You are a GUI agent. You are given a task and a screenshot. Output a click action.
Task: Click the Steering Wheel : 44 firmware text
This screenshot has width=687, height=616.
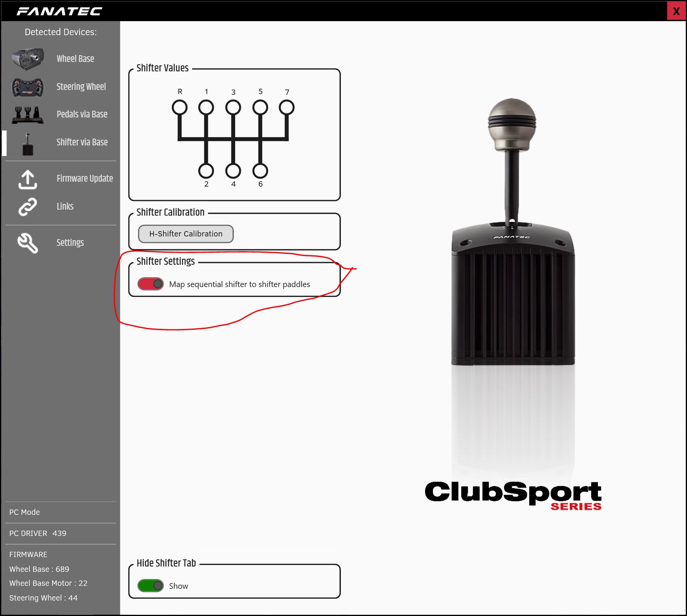coord(43,598)
